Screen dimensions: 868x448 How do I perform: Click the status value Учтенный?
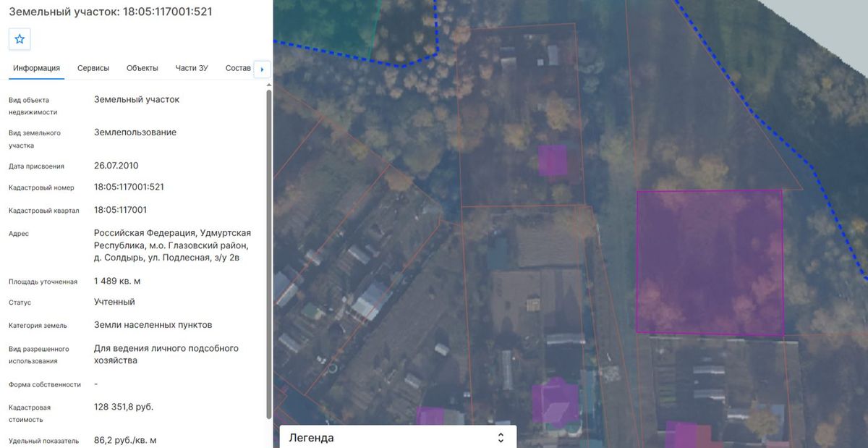click(114, 302)
